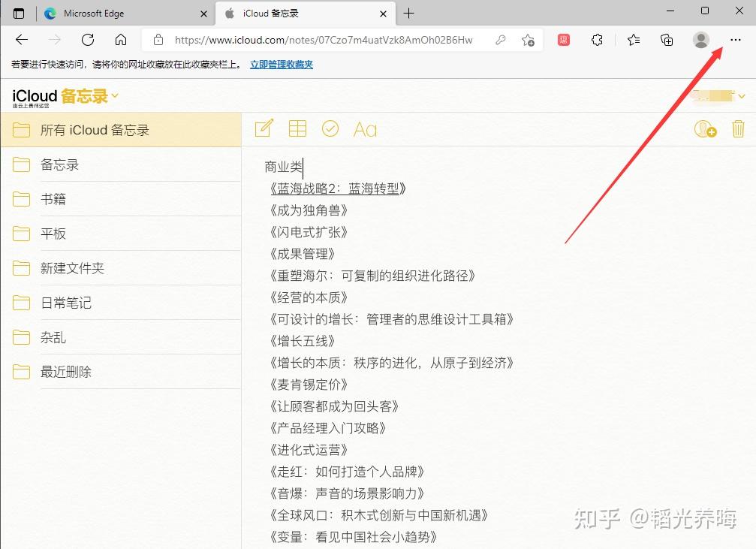This screenshot has height=549, width=756.
Task: Insert a table in the note
Action: click(x=297, y=128)
